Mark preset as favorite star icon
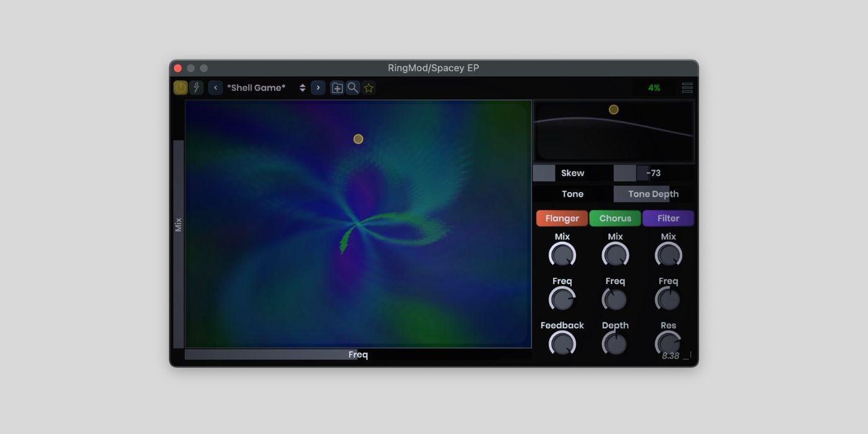The height and width of the screenshot is (434, 868). [x=369, y=87]
